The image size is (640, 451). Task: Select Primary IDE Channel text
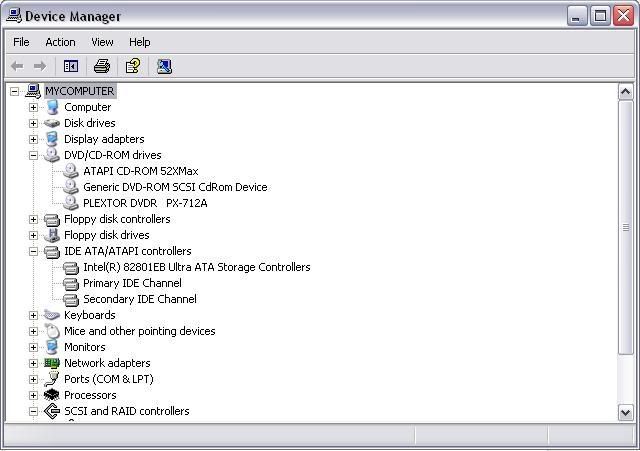click(132, 283)
